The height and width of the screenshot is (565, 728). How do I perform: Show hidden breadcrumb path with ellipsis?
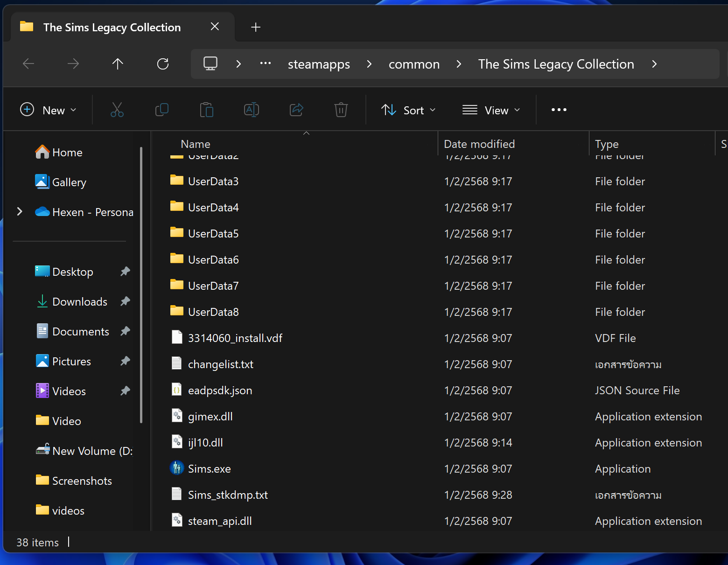click(266, 64)
